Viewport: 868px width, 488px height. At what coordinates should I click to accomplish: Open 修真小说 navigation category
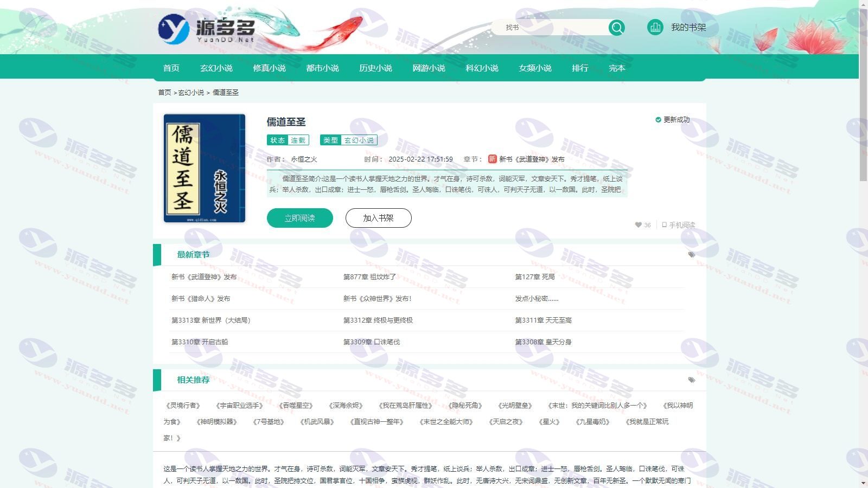point(270,68)
